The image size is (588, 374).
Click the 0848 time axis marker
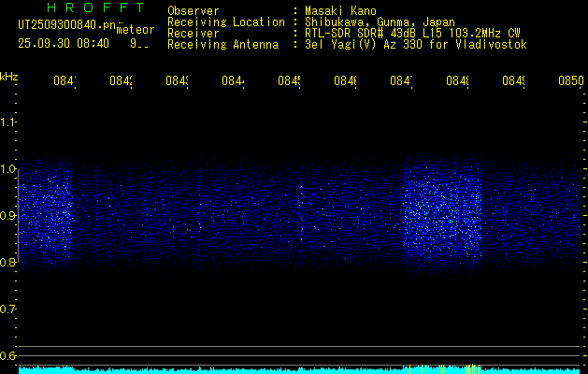click(x=457, y=80)
